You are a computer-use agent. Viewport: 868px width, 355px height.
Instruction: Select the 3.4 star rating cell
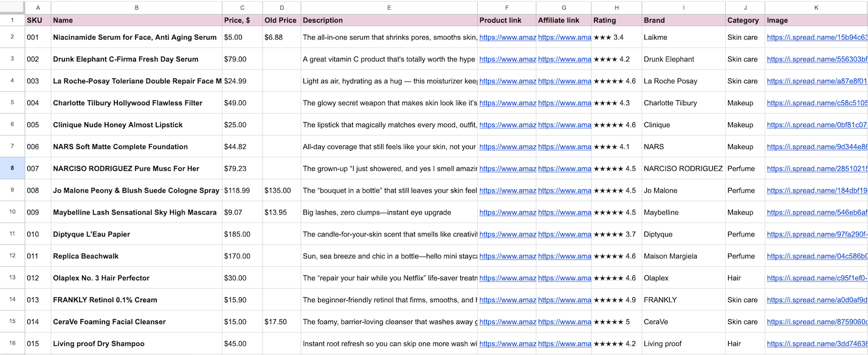pyautogui.click(x=616, y=37)
